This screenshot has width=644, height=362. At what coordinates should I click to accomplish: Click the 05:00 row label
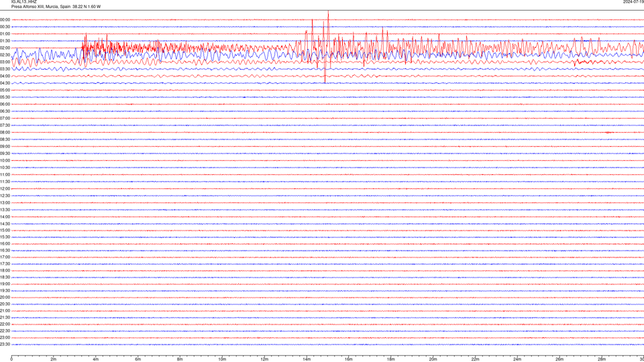5,90
